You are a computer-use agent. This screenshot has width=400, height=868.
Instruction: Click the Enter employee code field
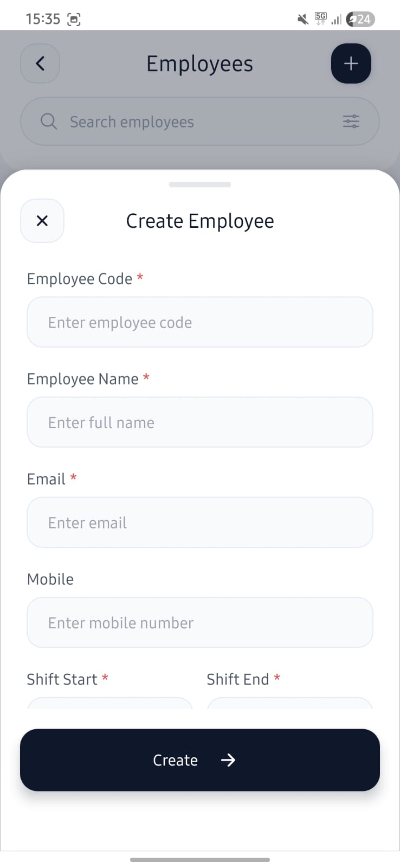(x=199, y=322)
